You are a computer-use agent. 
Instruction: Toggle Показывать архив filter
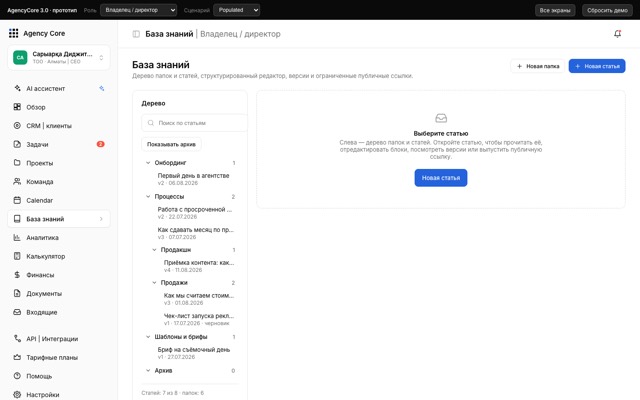point(171,144)
